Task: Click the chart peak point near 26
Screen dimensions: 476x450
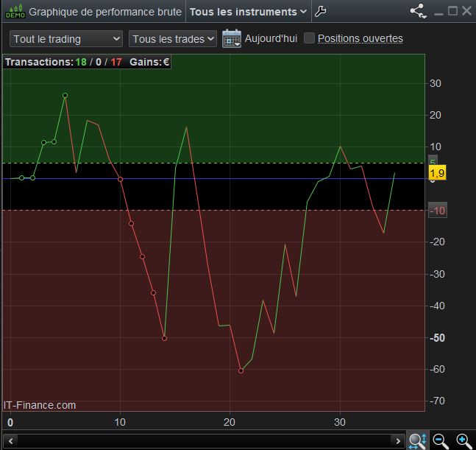Action: [x=65, y=96]
